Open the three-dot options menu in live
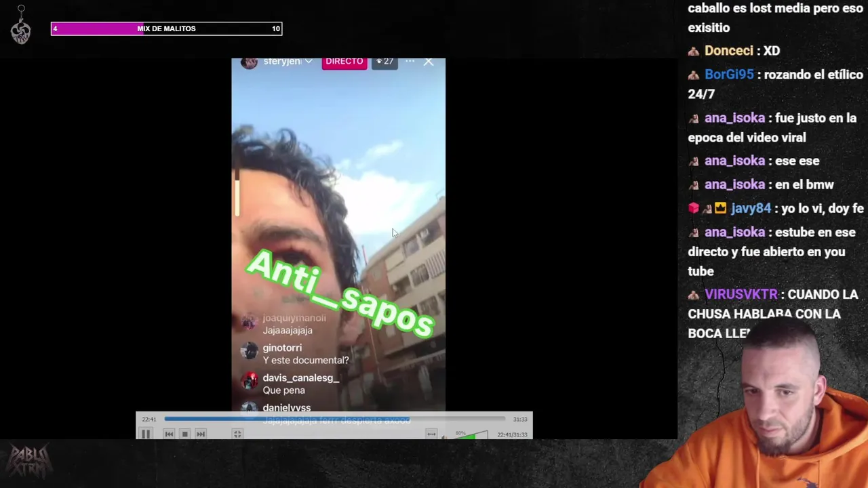The width and height of the screenshot is (868, 488). pyautogui.click(x=410, y=61)
